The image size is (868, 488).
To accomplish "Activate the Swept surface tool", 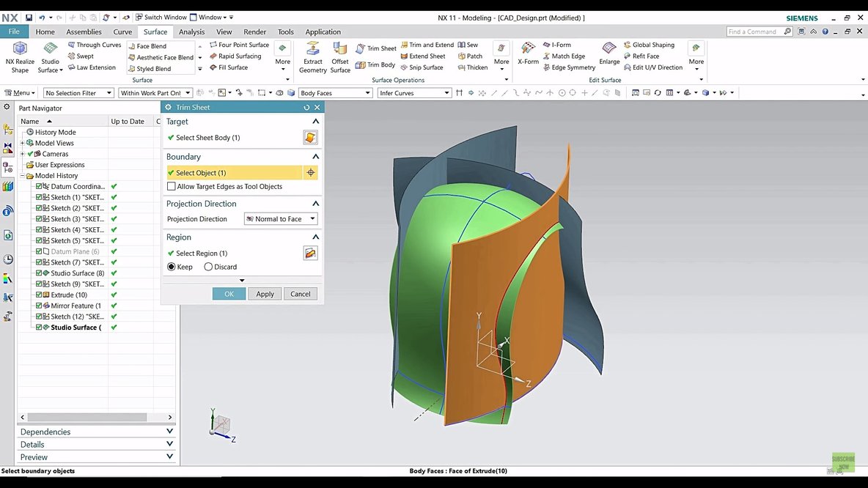I will pyautogui.click(x=81, y=56).
